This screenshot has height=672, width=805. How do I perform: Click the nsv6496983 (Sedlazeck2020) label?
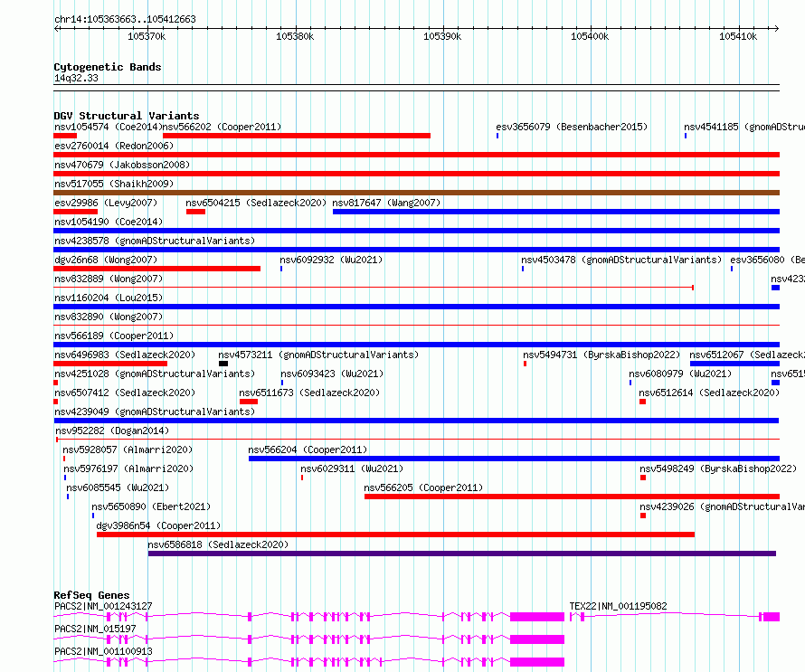(x=125, y=355)
